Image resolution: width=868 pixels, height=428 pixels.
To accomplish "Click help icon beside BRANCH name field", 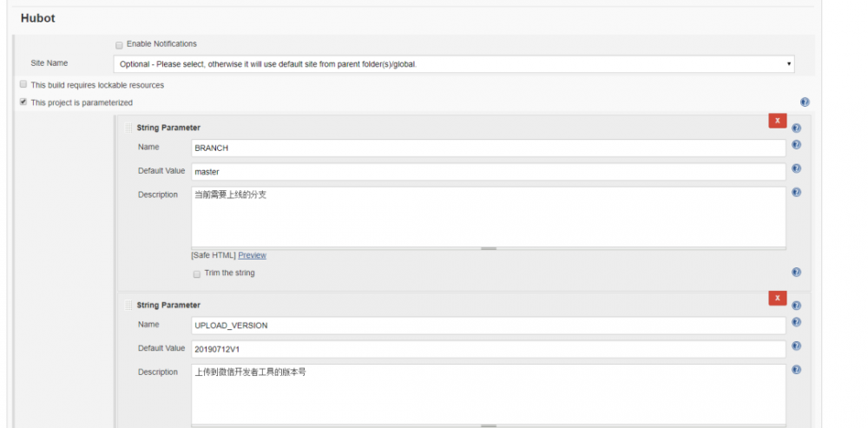I will pyautogui.click(x=797, y=145).
